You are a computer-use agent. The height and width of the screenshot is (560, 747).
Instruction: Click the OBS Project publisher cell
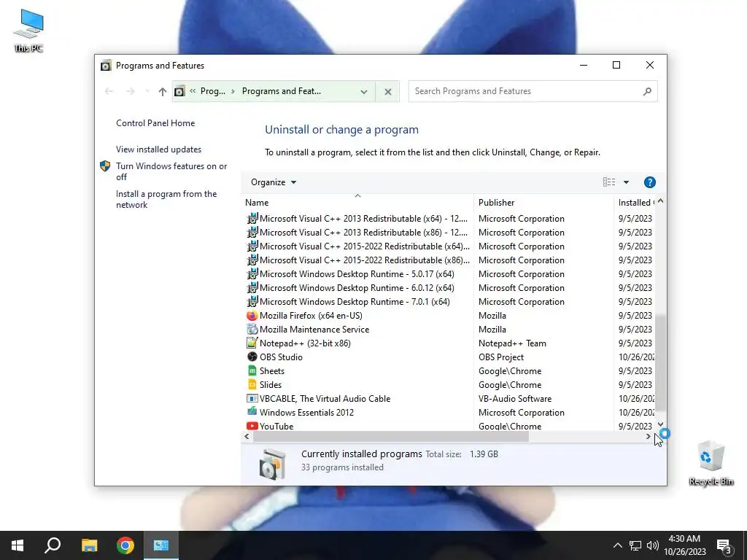point(500,357)
